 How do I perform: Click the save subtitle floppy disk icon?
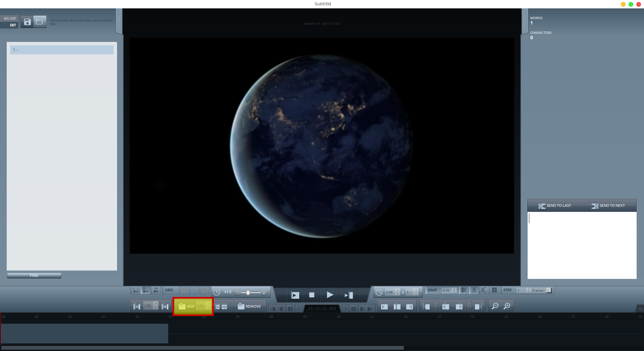click(x=27, y=22)
